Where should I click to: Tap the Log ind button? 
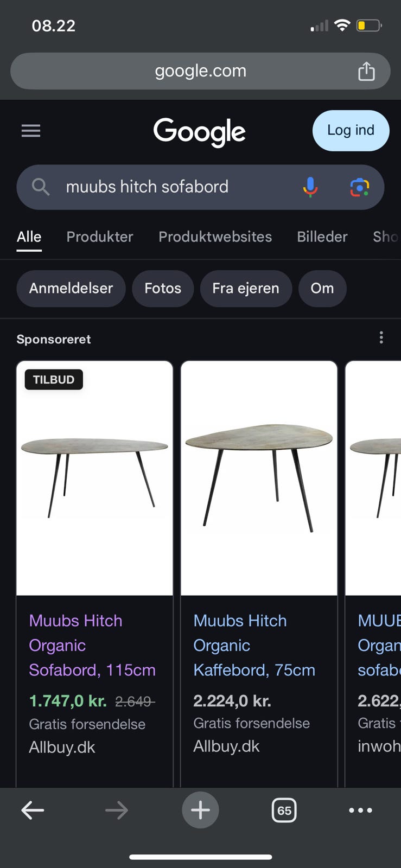[351, 130]
